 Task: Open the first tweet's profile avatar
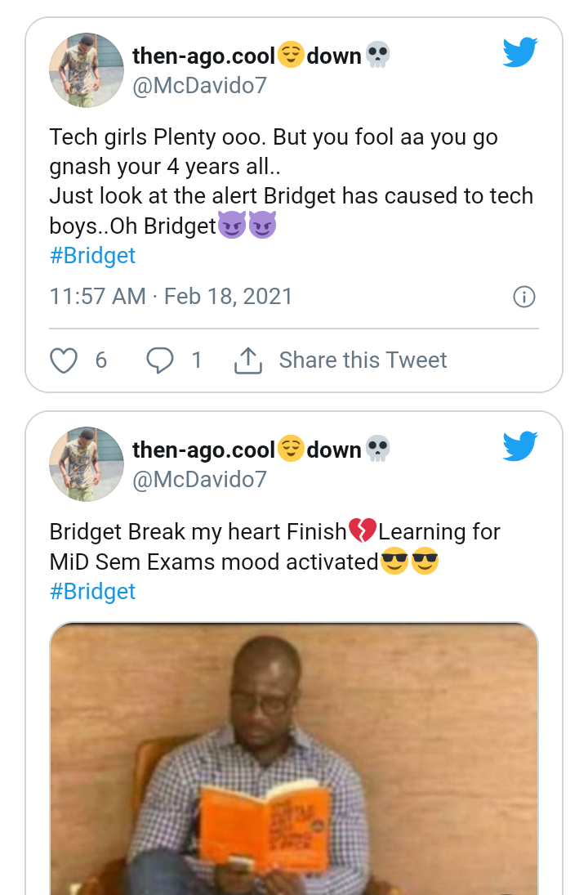click(87, 70)
